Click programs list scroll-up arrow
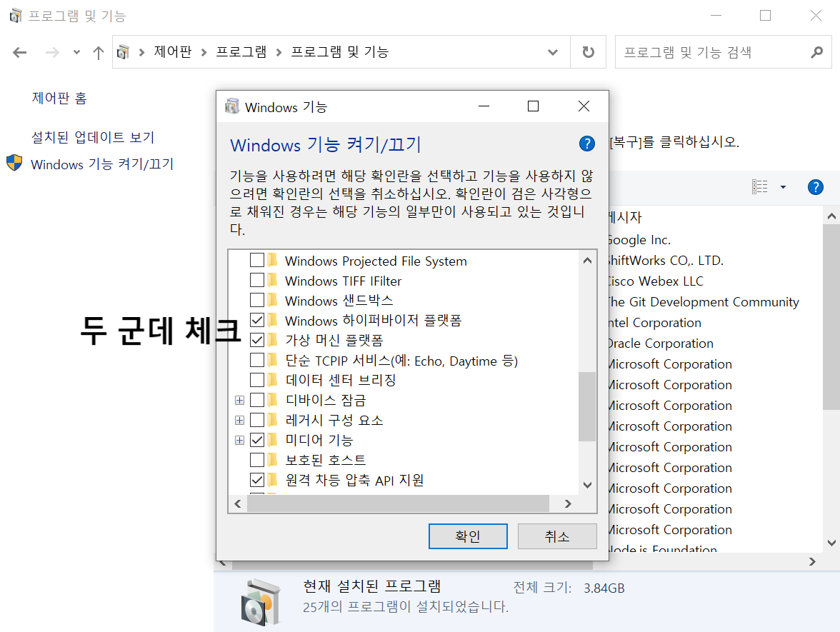Viewport: 840px width, 632px height. point(831,216)
